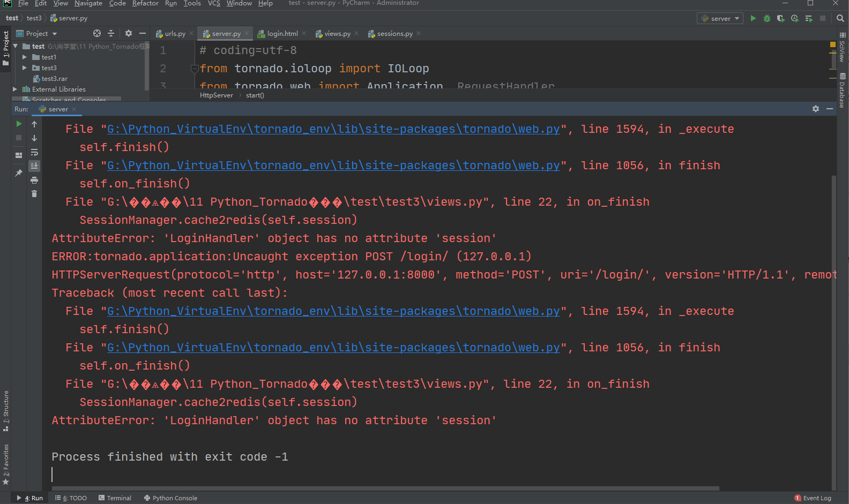
Task: Toggle the 4: Run tool window button
Action: (30, 498)
